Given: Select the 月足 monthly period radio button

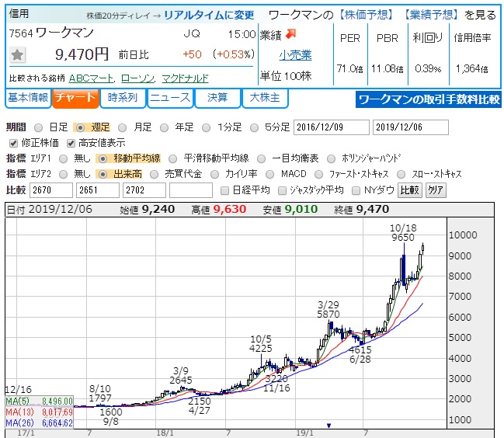Looking at the screenshot, I should 122,128.
